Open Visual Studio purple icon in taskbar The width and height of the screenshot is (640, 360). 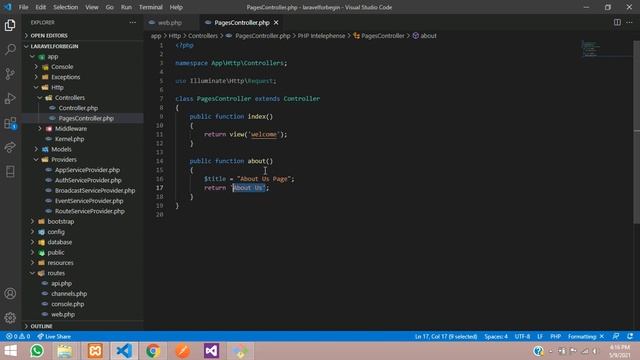(211, 351)
